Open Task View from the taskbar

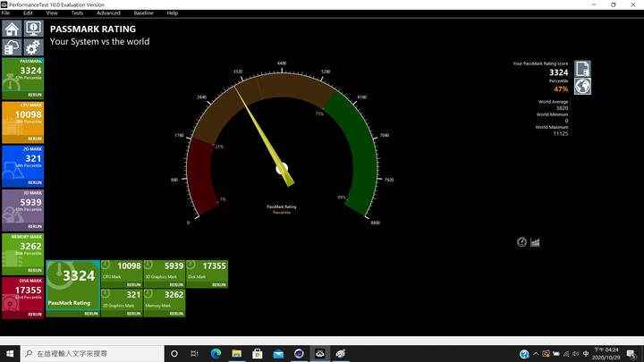point(195,353)
